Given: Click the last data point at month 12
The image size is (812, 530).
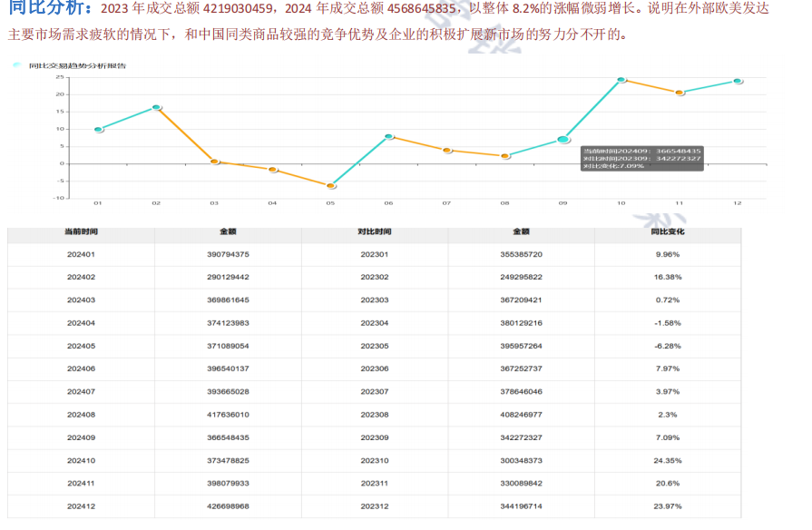Looking at the screenshot, I should 738,81.
